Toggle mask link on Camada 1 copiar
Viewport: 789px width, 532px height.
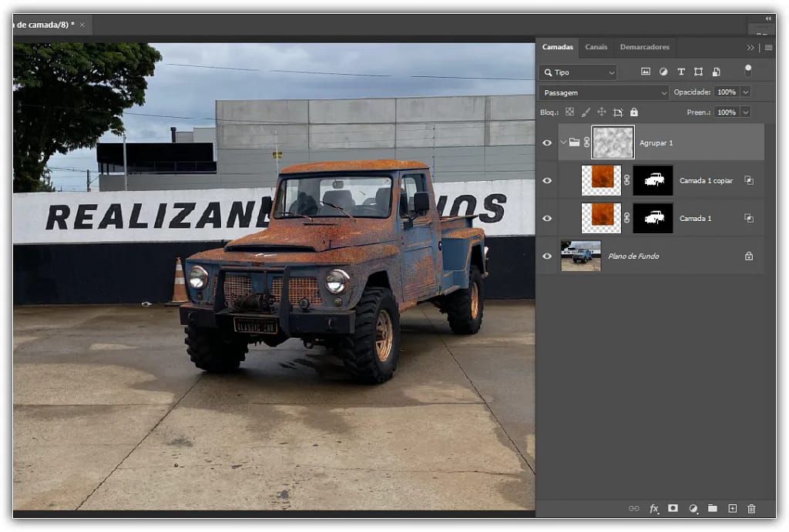click(627, 180)
